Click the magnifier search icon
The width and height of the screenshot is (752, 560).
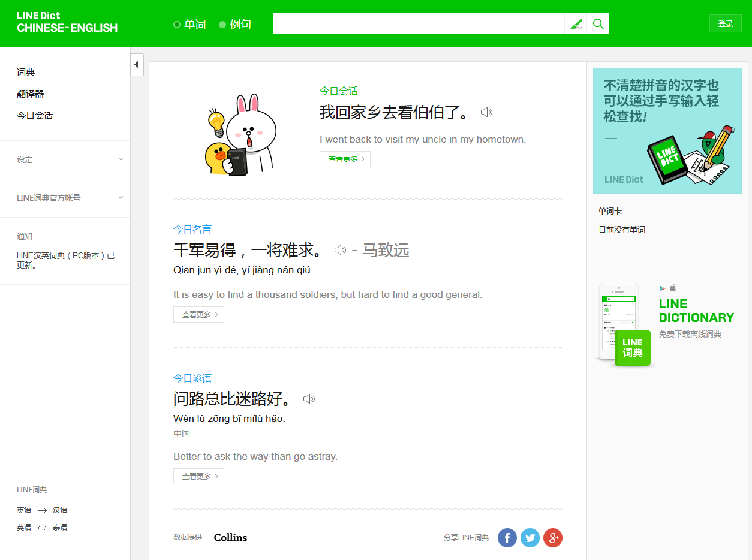tap(598, 24)
